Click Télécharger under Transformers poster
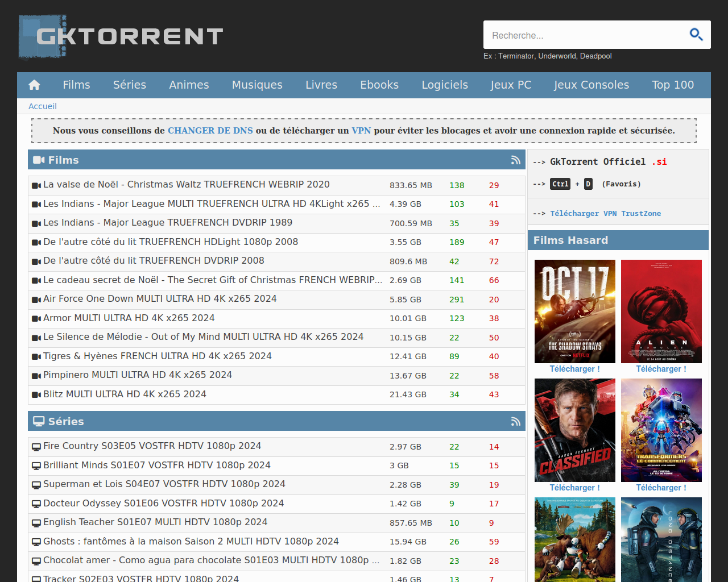Screen dimensions: 728x582 coord(661,488)
